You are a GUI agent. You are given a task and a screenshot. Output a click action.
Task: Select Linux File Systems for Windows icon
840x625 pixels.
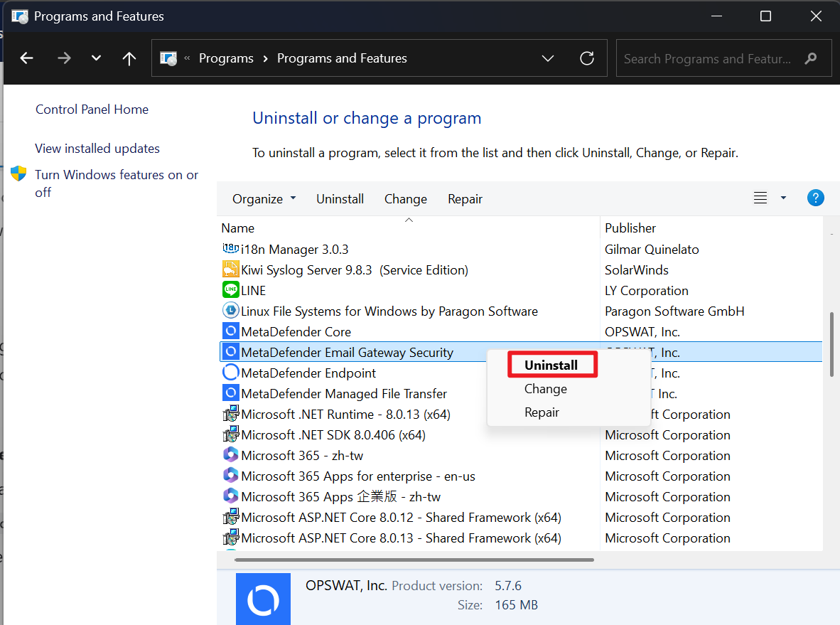coord(230,310)
